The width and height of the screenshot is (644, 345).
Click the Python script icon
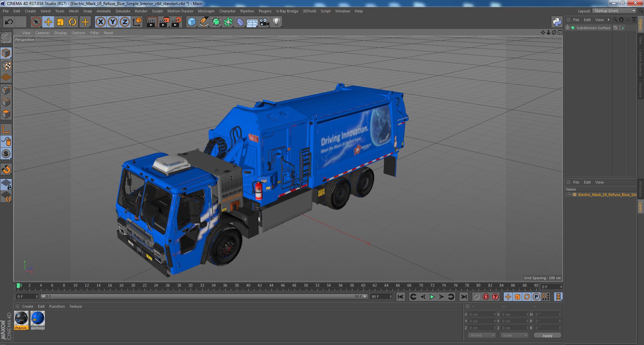click(x=557, y=22)
